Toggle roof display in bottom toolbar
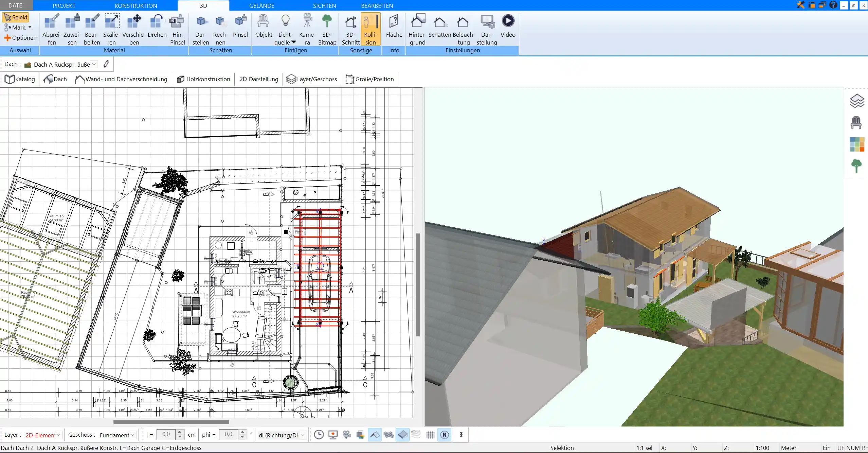The image size is (868, 453). (375, 435)
